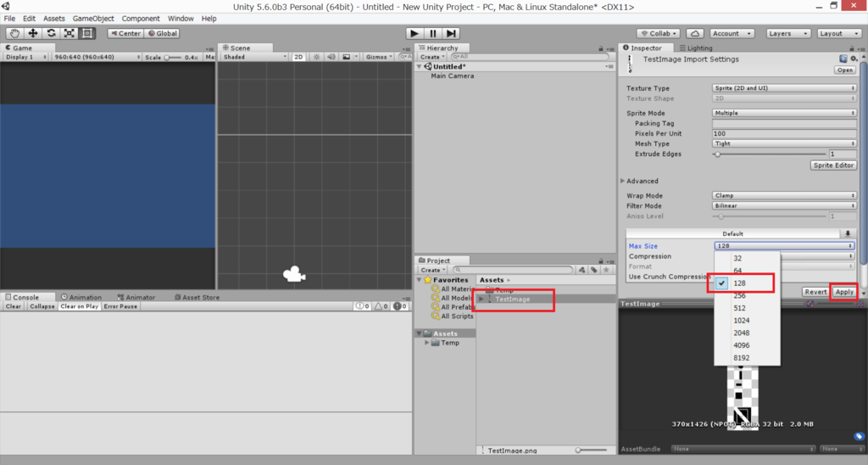868x465 pixels.
Task: Click the Play button
Action: point(414,33)
